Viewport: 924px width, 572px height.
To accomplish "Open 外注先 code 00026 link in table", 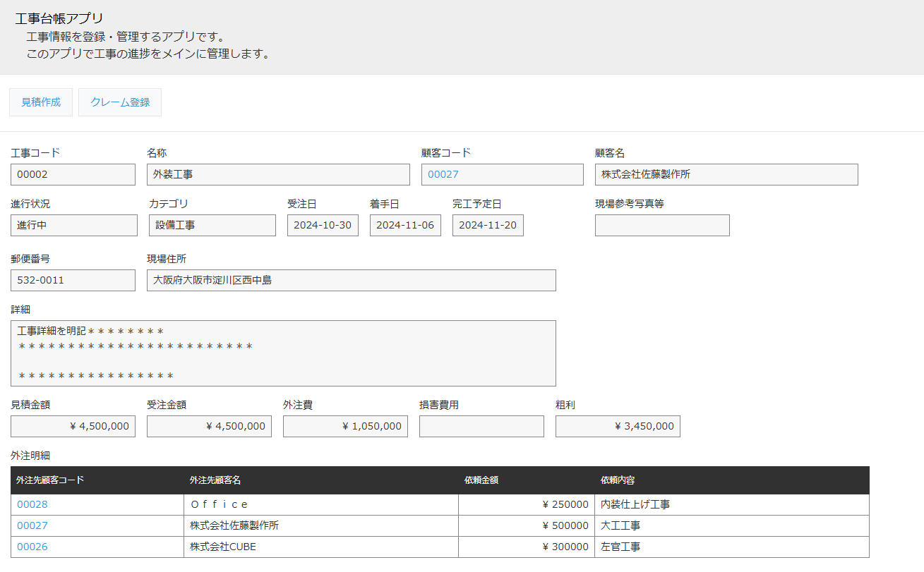I will (x=32, y=547).
